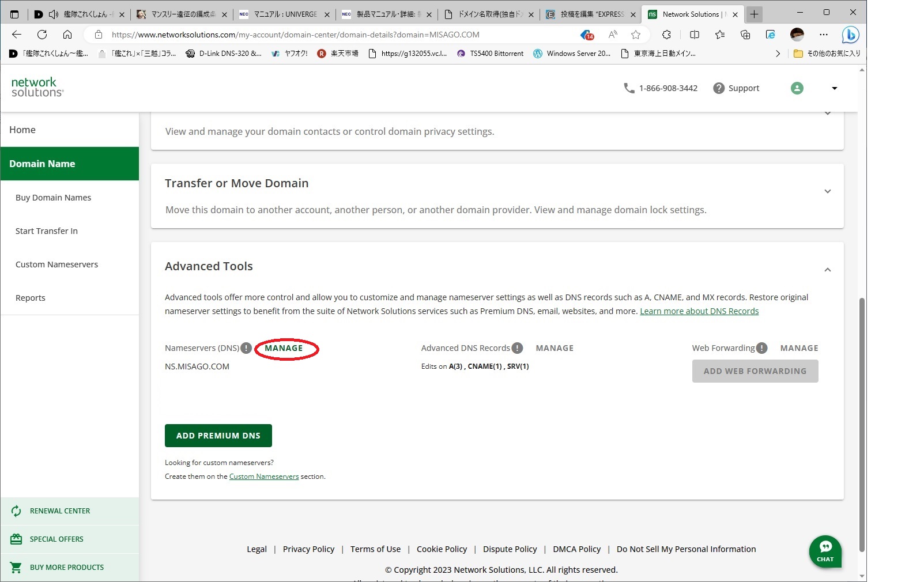Open account dropdown arrow in header
The width and height of the screenshot is (924, 582).
[x=834, y=88]
